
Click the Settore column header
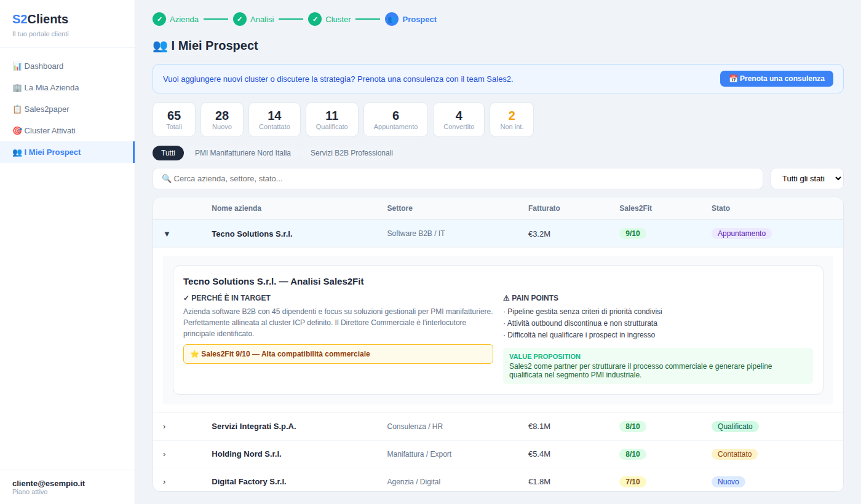(400, 208)
